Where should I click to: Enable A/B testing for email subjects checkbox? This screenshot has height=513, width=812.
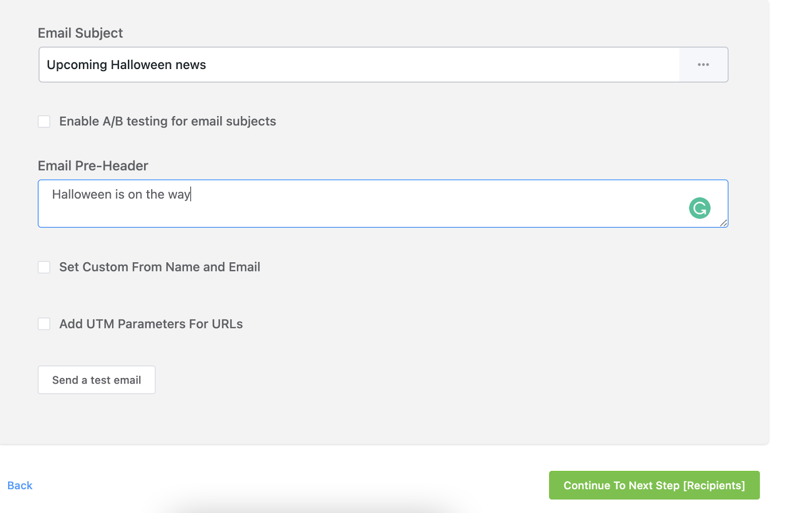(x=44, y=122)
